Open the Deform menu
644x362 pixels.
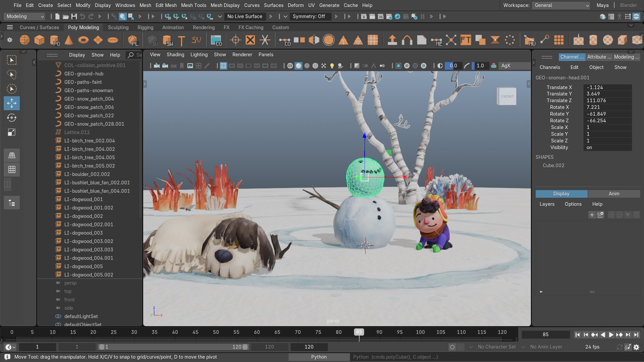[295, 5]
